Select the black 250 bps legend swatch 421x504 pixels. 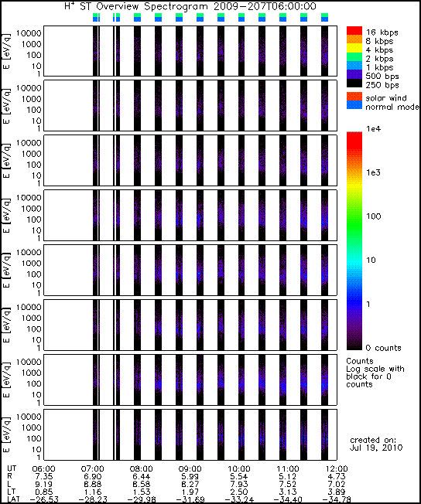354,83
